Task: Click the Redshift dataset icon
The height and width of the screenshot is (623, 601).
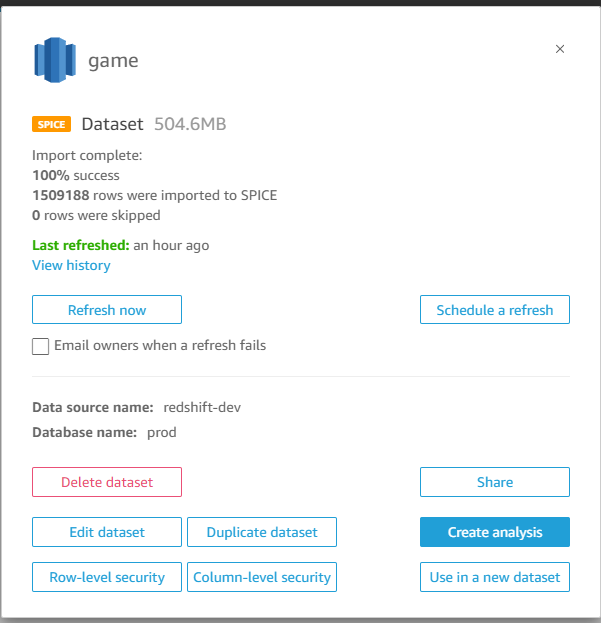Action: point(55,60)
